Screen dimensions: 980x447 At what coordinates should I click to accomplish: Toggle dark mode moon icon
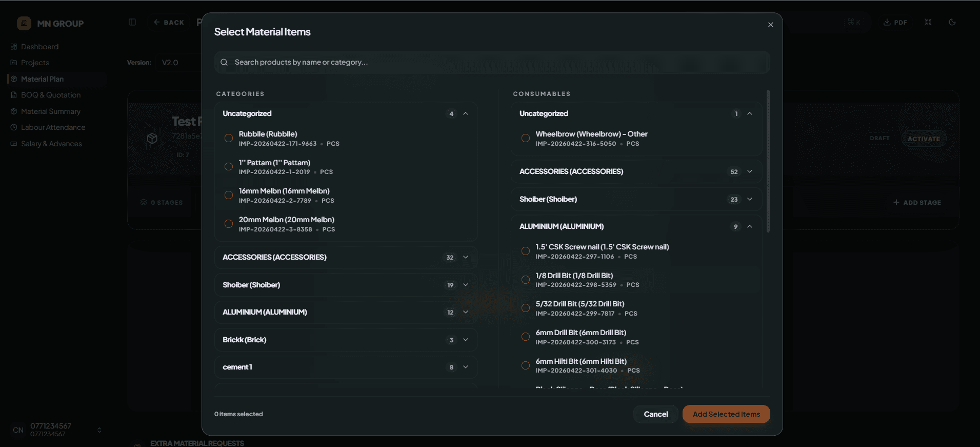(952, 22)
